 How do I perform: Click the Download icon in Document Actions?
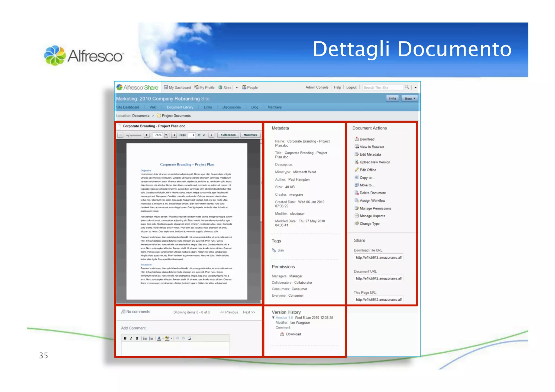(357, 139)
